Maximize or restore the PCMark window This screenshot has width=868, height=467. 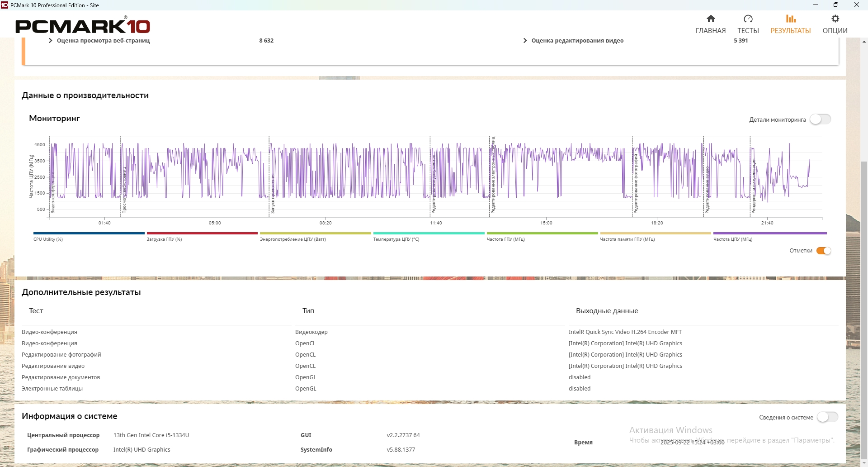click(836, 5)
